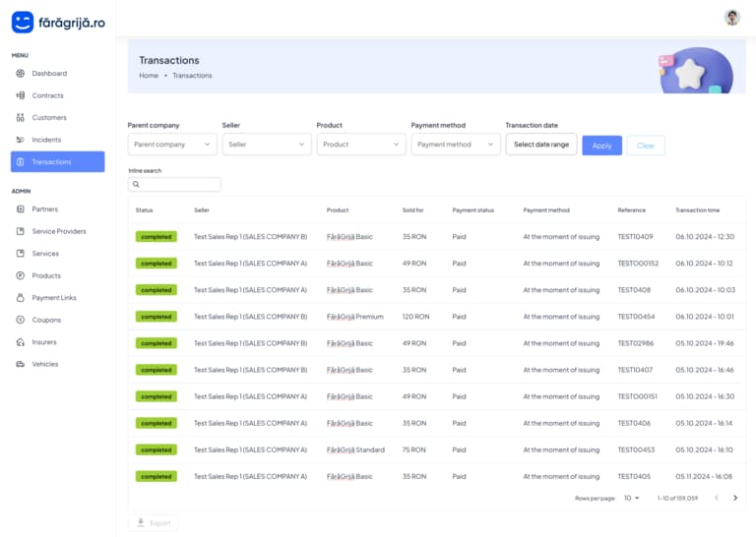Image resolution: width=756 pixels, height=537 pixels.
Task: Open the Service Providers menu item
Action: [59, 231]
